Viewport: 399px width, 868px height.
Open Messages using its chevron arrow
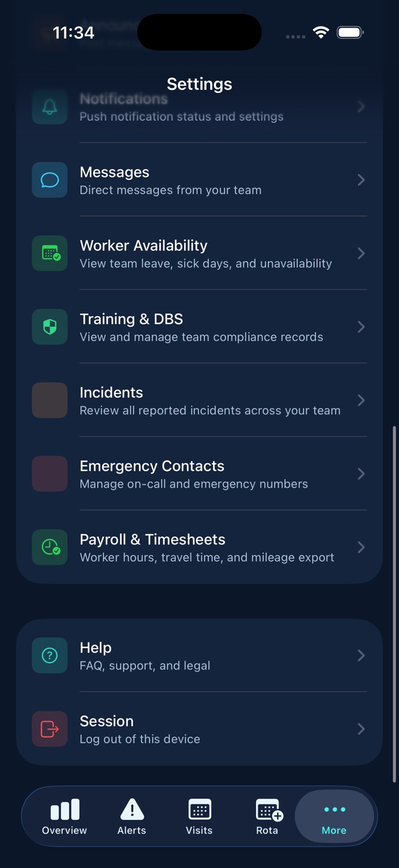click(x=361, y=180)
